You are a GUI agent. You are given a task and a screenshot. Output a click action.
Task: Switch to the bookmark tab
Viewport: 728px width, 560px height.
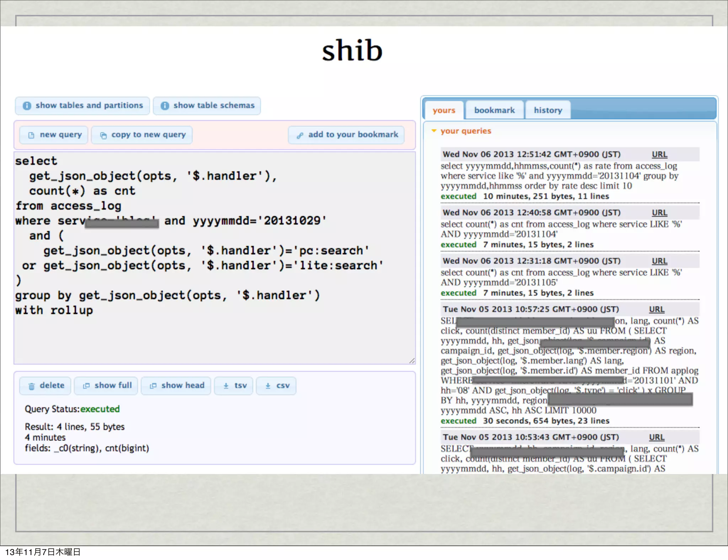point(494,111)
